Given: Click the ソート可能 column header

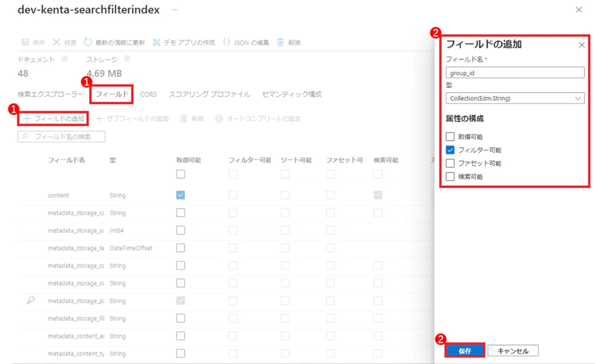Looking at the screenshot, I should (x=296, y=160).
